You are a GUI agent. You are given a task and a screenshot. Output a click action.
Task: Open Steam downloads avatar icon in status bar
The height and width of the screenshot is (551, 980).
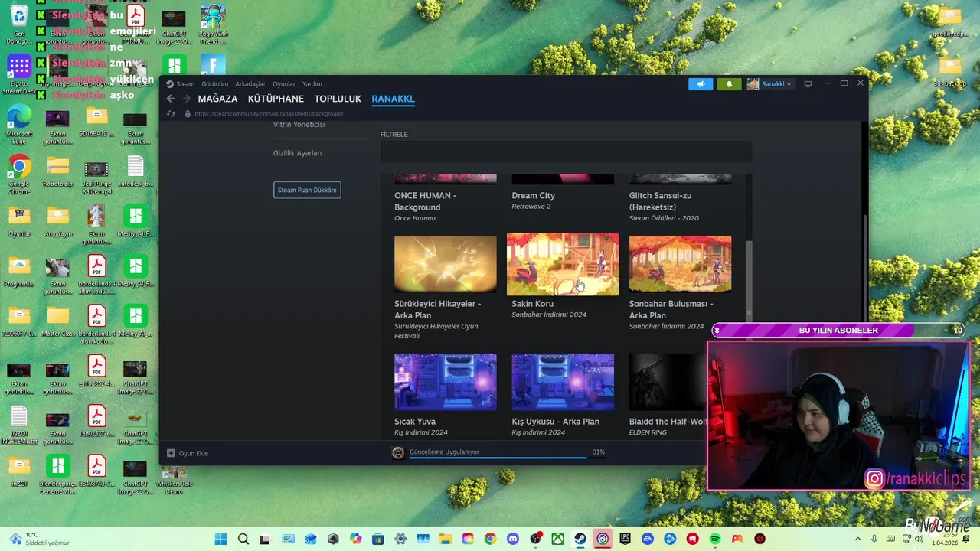click(x=397, y=452)
